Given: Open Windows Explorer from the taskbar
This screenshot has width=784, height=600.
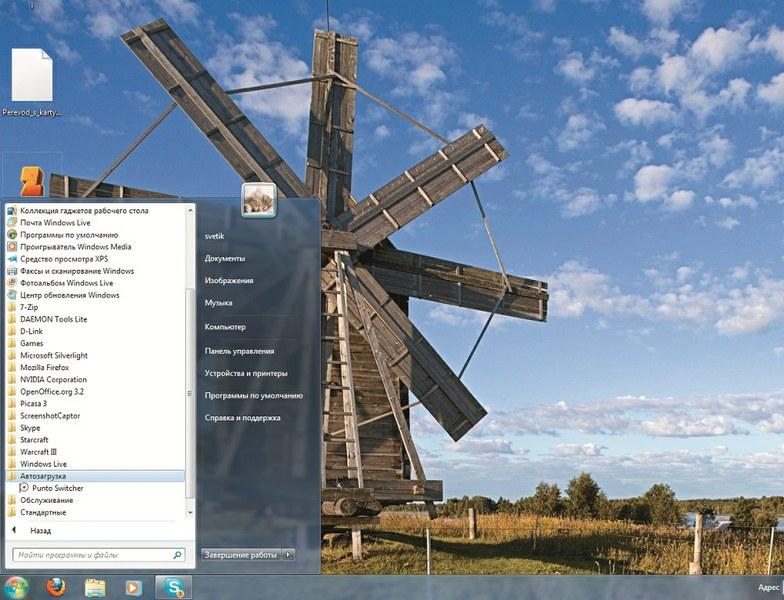Looking at the screenshot, I should pos(95,586).
